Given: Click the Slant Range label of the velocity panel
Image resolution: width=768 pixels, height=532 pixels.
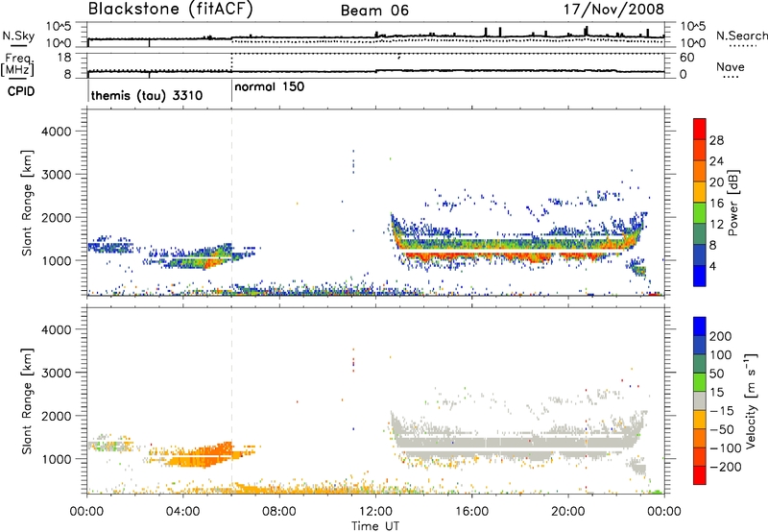Looking at the screenshot, I should point(27,401).
